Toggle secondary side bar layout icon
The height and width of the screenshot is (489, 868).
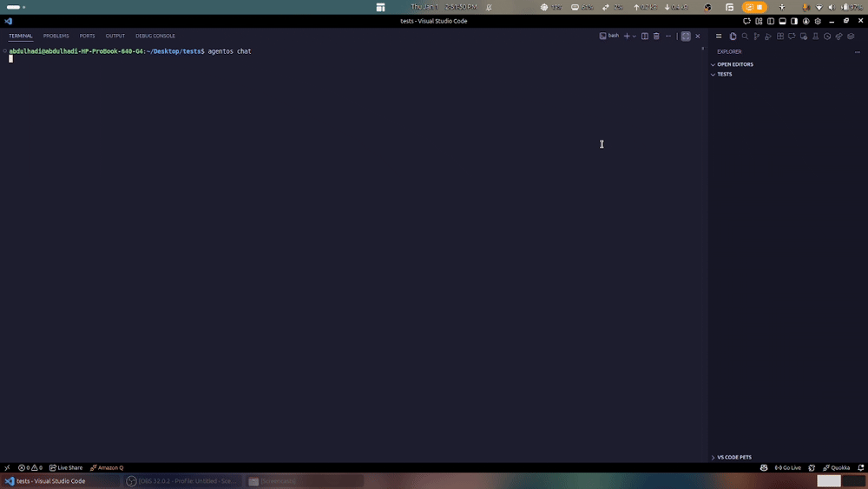[794, 21]
